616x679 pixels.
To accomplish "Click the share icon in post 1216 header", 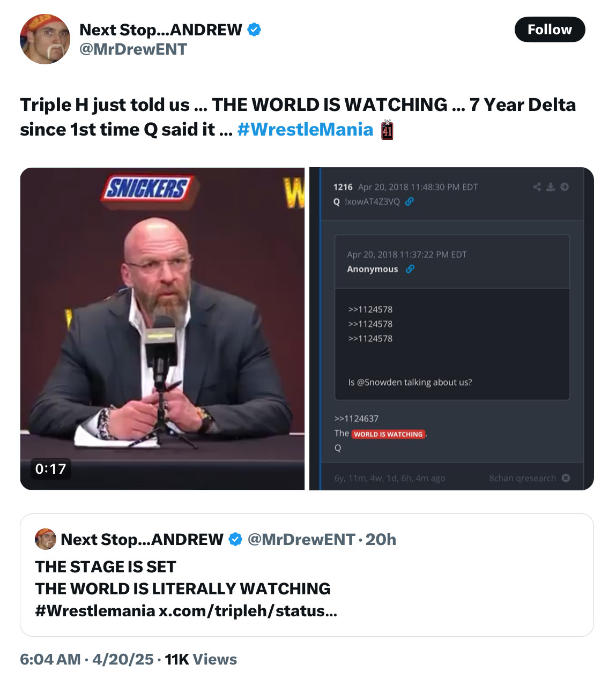I will (x=537, y=187).
